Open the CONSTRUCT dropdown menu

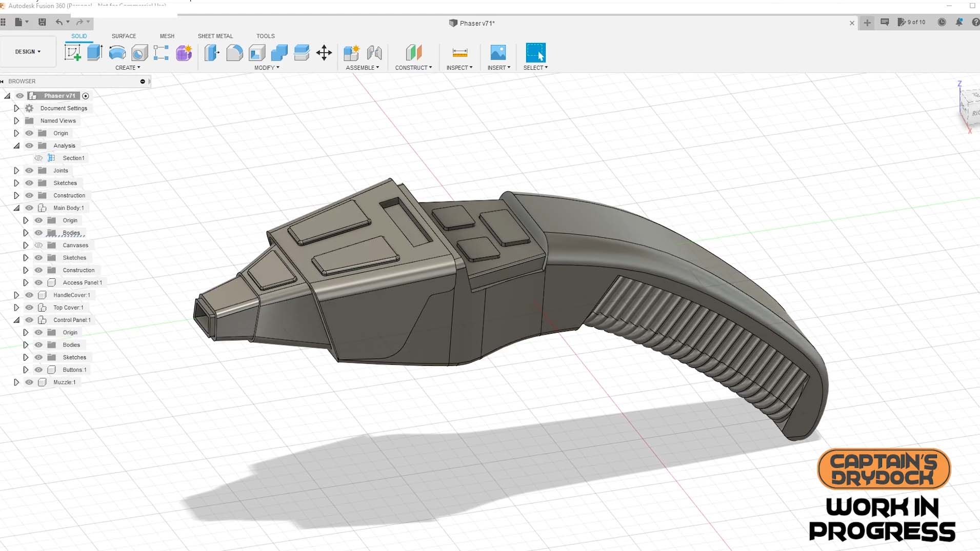coord(413,68)
